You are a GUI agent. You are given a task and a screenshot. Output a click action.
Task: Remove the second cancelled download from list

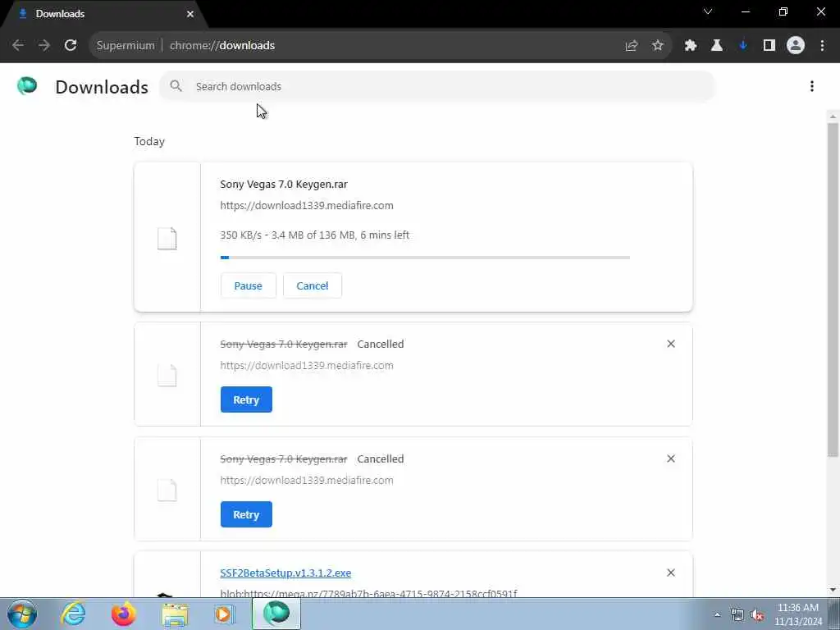(671, 459)
